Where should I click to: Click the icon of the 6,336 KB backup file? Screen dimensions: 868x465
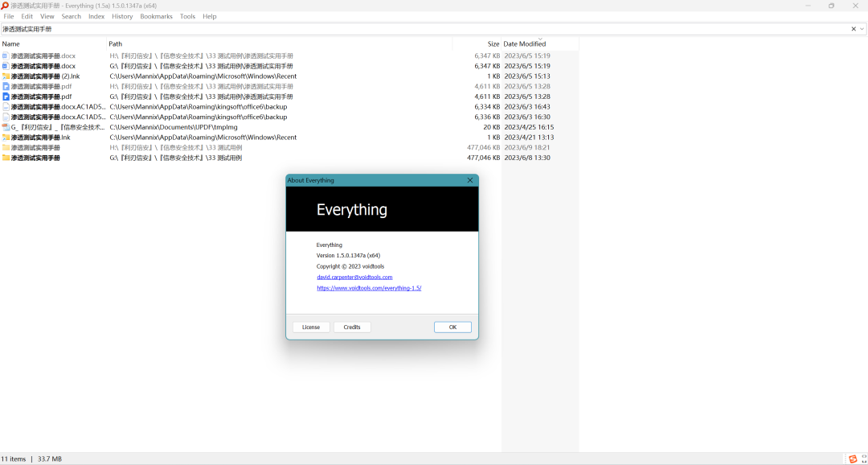tap(6, 117)
